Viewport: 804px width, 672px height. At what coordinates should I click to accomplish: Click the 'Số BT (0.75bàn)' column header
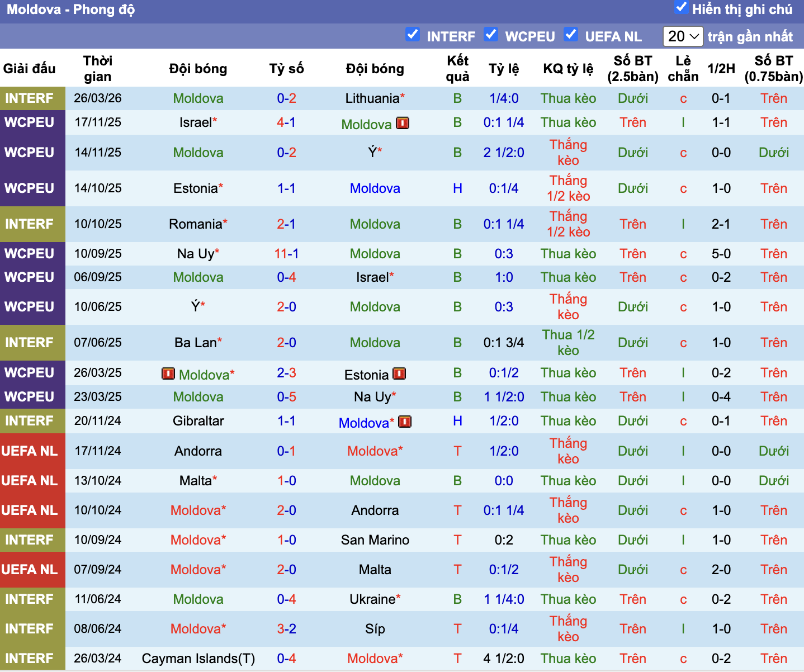[774, 68]
